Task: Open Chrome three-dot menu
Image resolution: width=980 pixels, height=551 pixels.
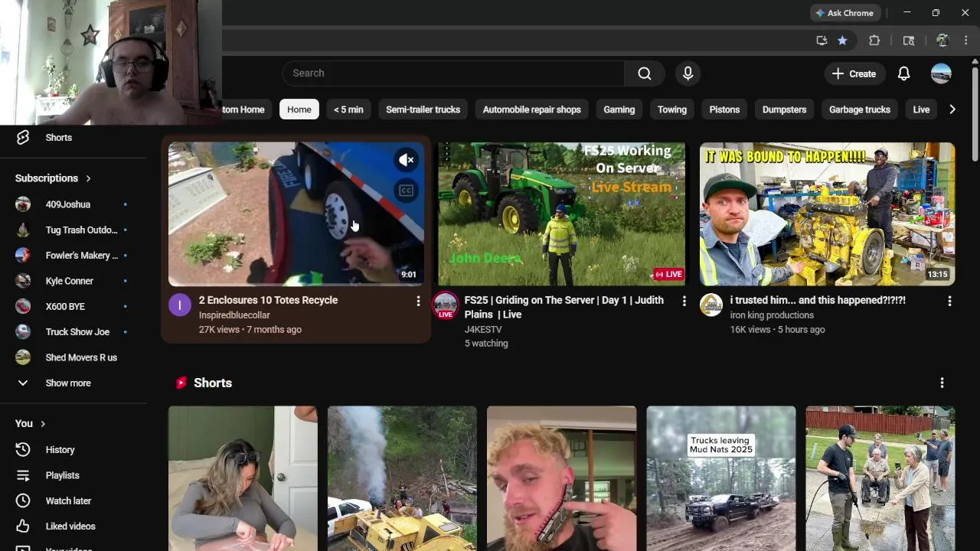Action: [967, 41]
